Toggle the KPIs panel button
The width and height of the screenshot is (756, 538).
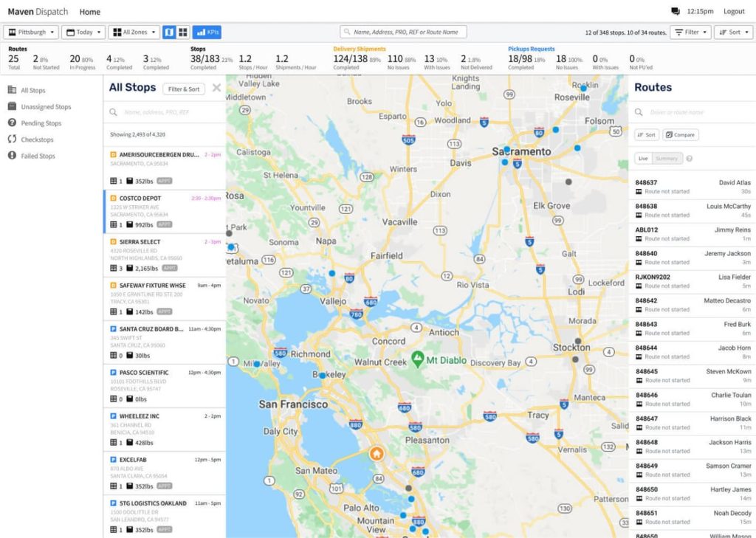coord(207,32)
